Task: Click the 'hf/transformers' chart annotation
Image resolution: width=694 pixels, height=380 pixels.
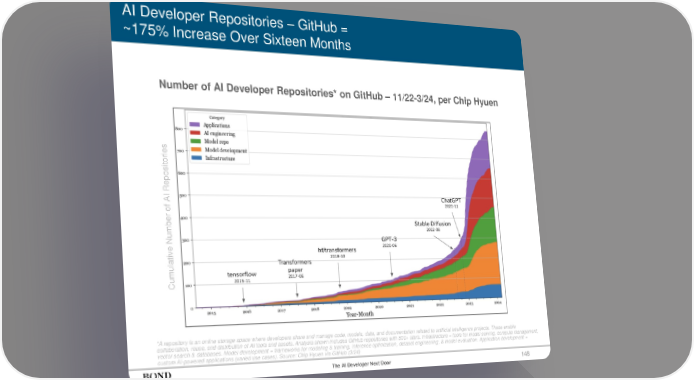Action: 337,250
